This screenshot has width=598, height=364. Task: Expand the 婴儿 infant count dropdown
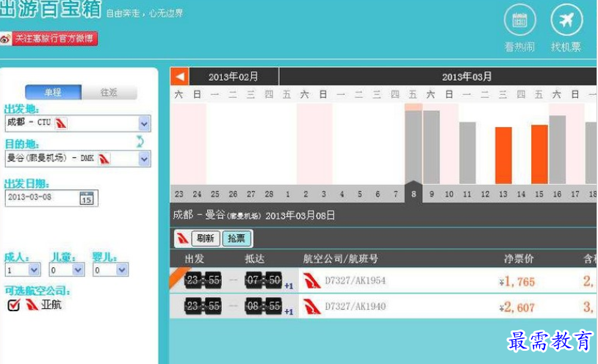pos(122,270)
